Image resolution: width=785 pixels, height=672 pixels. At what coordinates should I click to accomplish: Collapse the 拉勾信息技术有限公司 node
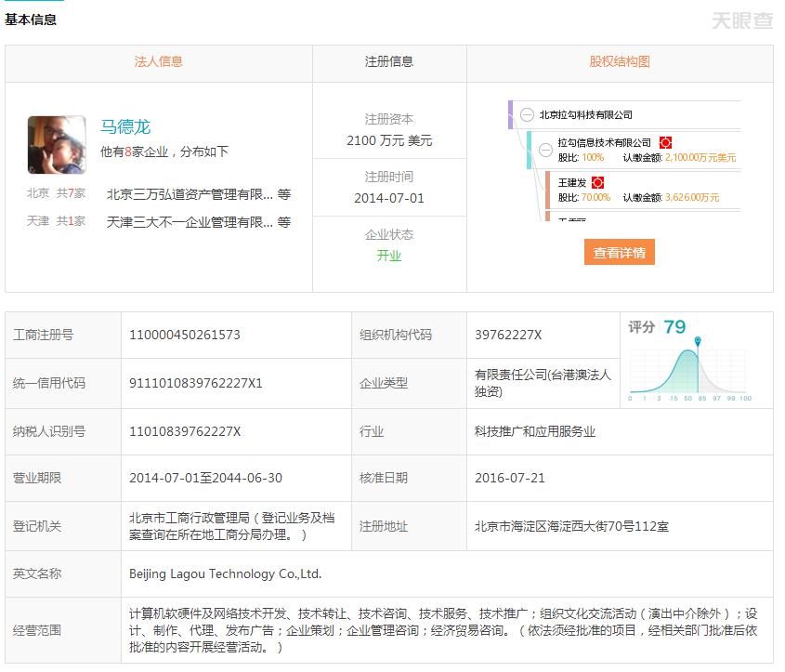[545, 150]
